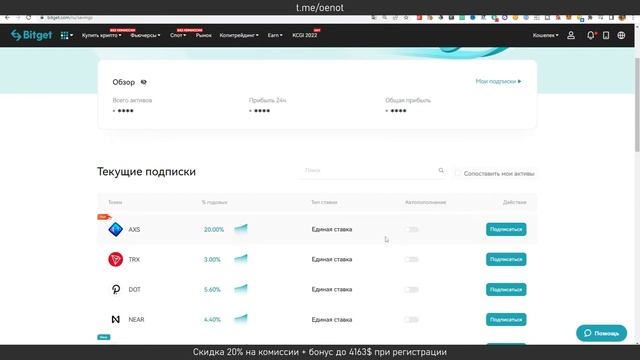
Task: Toggle auto-subscribe for NEAR
Action: [411, 320]
